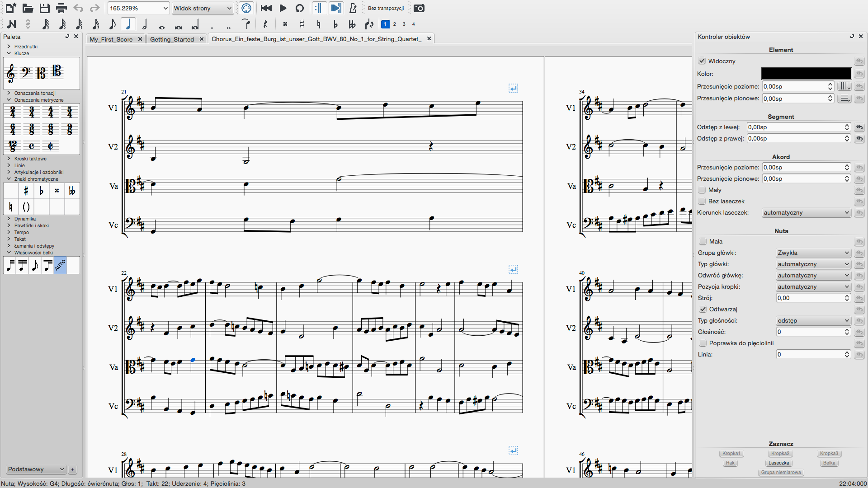Open the Typ głośności dropdown

(813, 320)
